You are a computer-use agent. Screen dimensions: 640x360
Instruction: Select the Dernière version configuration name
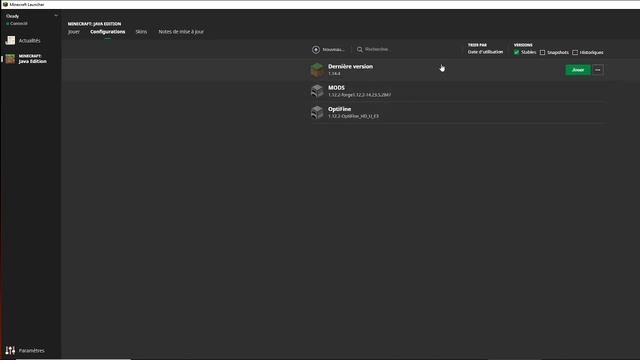pyautogui.click(x=350, y=66)
